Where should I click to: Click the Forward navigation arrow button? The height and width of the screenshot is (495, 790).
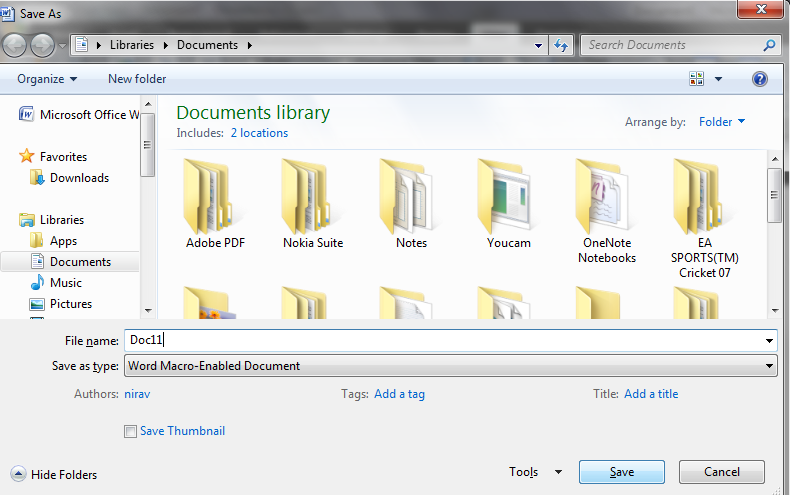click(x=42, y=45)
